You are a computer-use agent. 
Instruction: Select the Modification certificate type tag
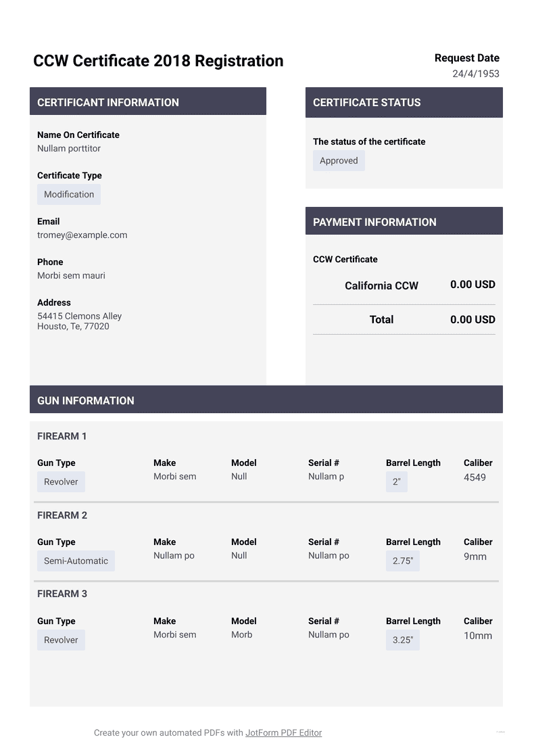pos(69,195)
